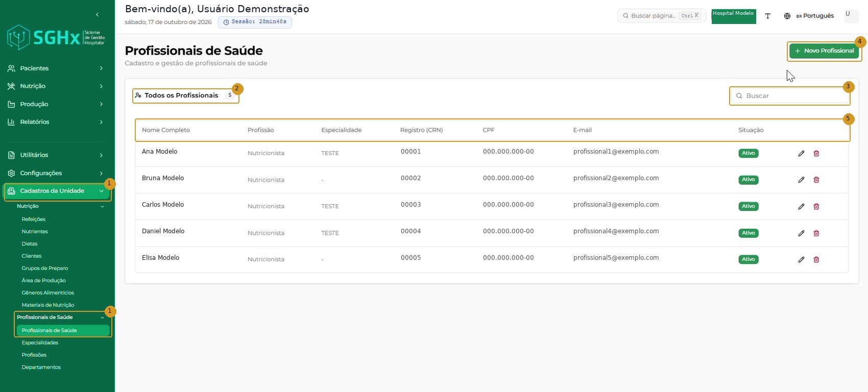Open Refeições in sidebar
Screen dimensions: 868x392
[34, 219]
